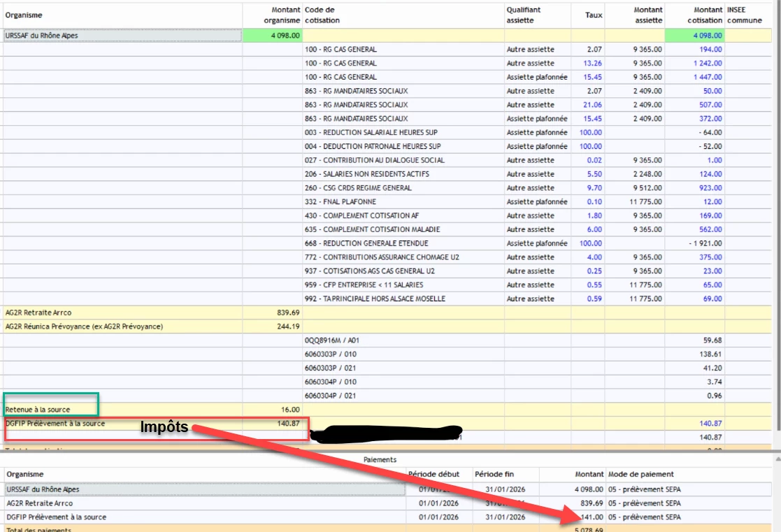Click the 16.00 Montant organisme cell

[290, 410]
